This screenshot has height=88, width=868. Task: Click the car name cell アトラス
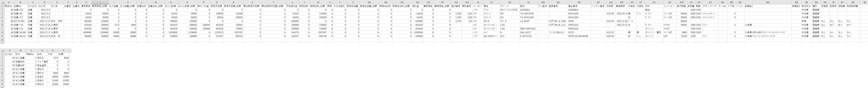[491, 10]
